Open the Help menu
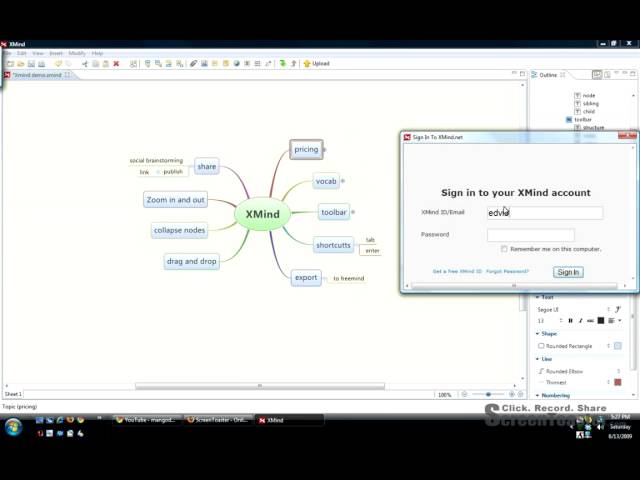 [97, 53]
